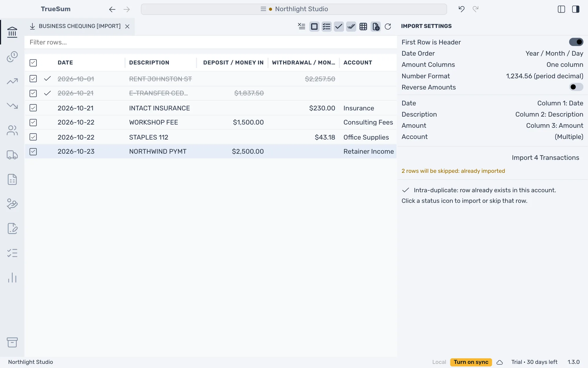Open the delivery truck sidebar icon
The width and height of the screenshot is (588, 368).
tap(12, 155)
